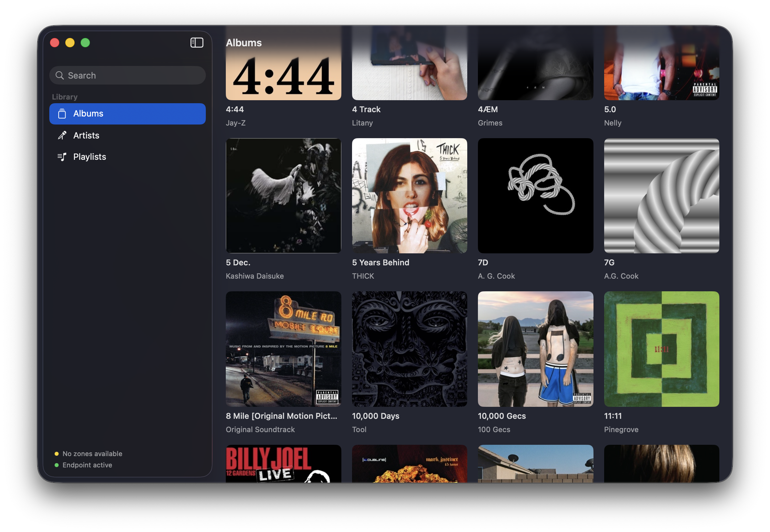Image resolution: width=770 pixels, height=532 pixels.
Task: Open the 5 Years Behind album artwork
Action: click(409, 196)
